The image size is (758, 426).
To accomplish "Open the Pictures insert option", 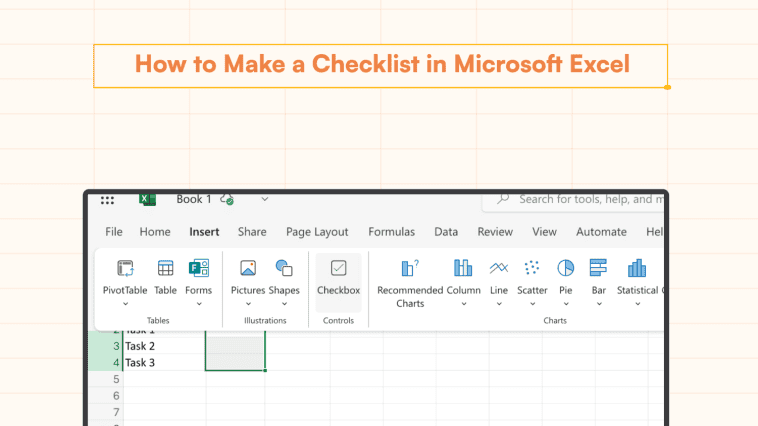I will tap(248, 269).
